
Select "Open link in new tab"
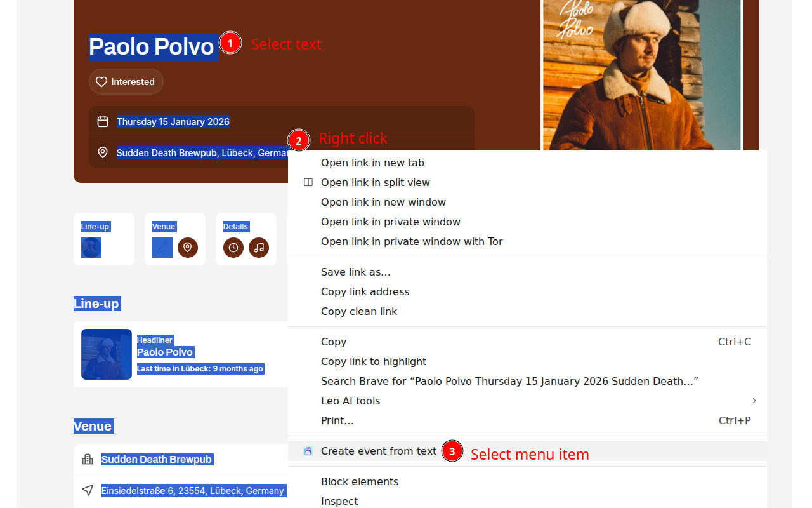(x=372, y=163)
